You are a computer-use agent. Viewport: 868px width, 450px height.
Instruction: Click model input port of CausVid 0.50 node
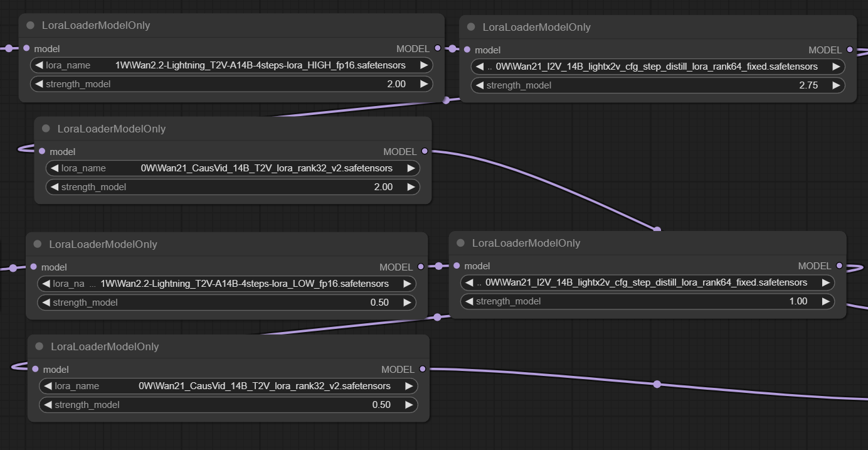[x=36, y=369]
